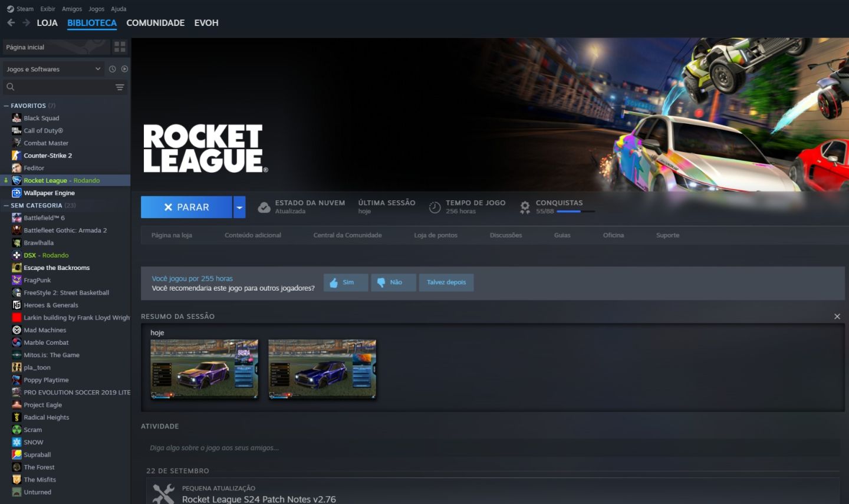This screenshot has height=504, width=849.
Task: Open recent activity clock filter
Action: click(x=112, y=69)
